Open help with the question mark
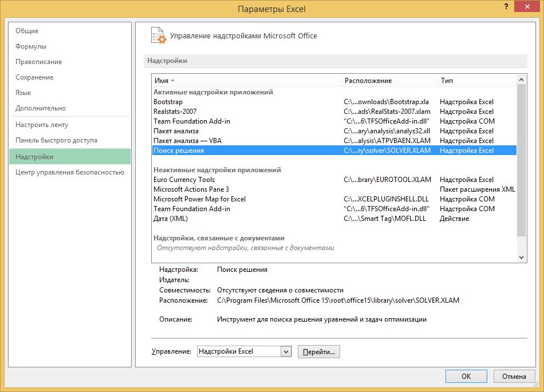The width and height of the screenshot is (544, 392). [x=506, y=7]
